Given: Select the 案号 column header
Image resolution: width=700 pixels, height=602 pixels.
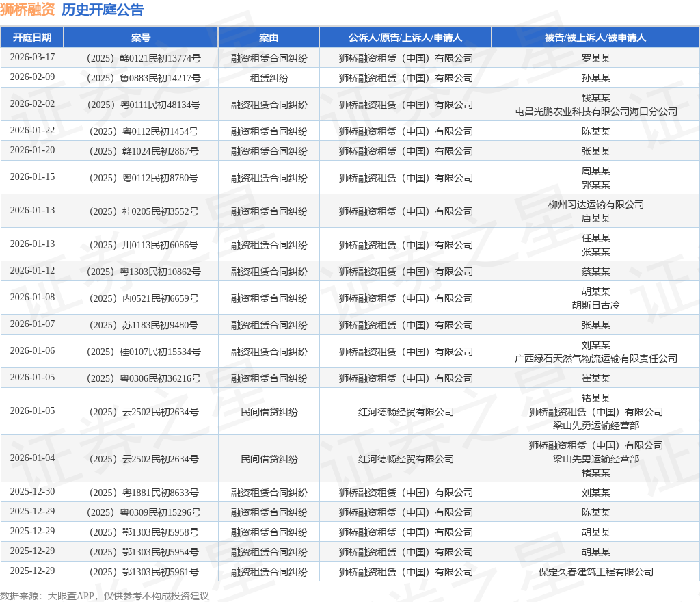Looking at the screenshot, I should (141, 38).
